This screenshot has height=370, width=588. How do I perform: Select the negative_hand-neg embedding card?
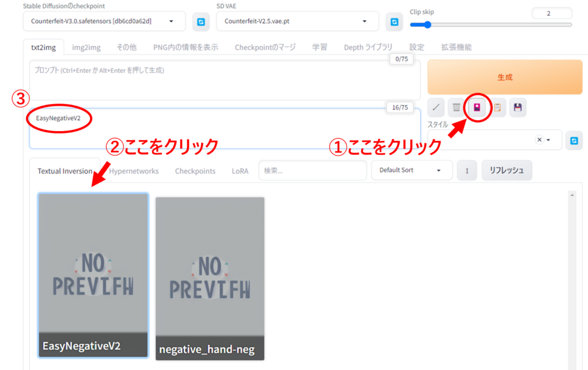pos(210,279)
